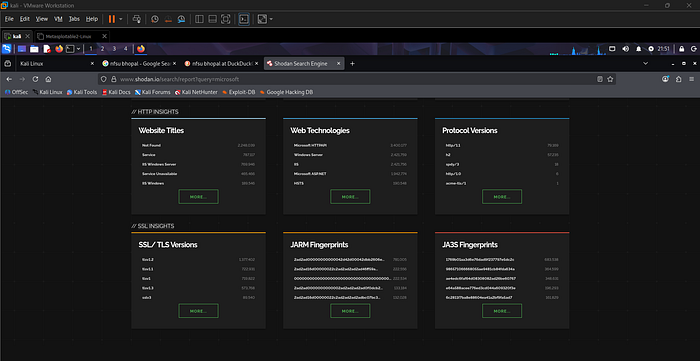This screenshot has height=361, width=700.
Task: Pause the VM with the orange pause icon
Action: click(111, 19)
